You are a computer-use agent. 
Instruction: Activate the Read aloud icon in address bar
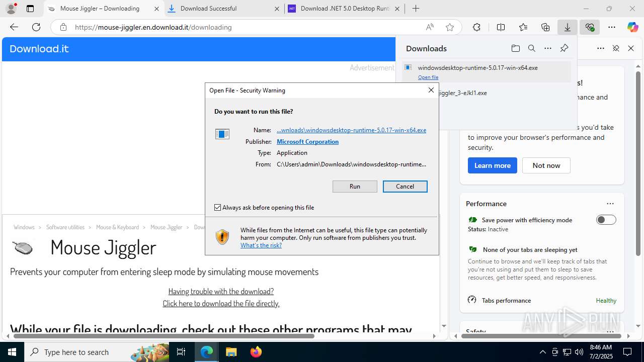point(430,27)
